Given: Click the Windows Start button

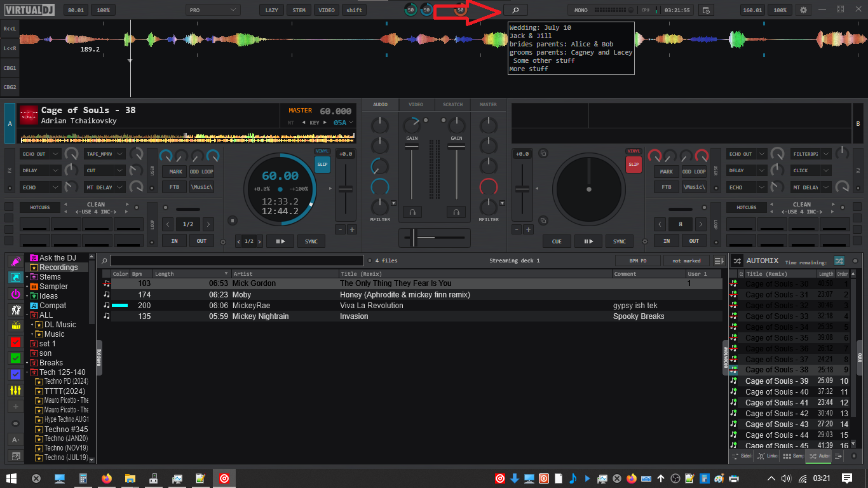Looking at the screenshot, I should pos(11,478).
